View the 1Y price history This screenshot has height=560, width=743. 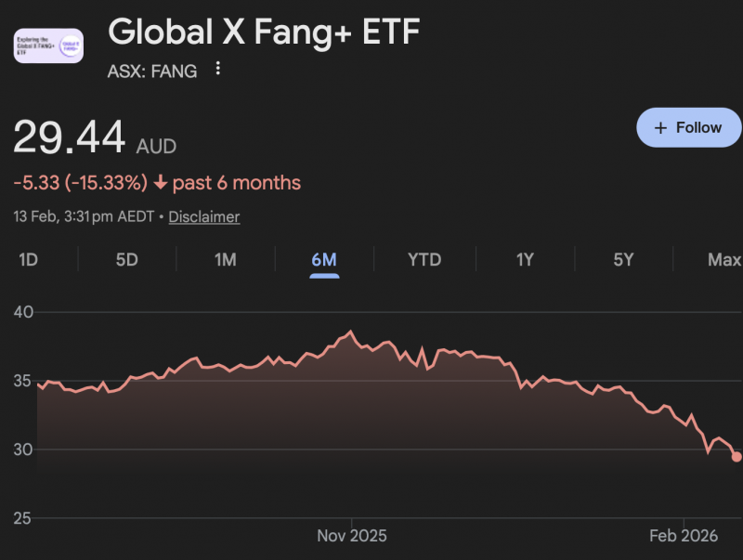(525, 259)
